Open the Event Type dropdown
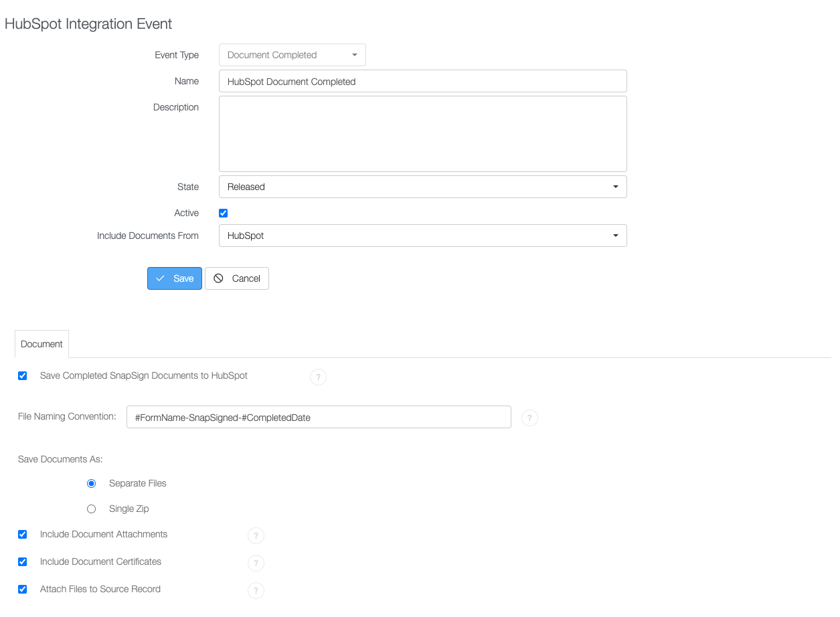 click(292, 55)
